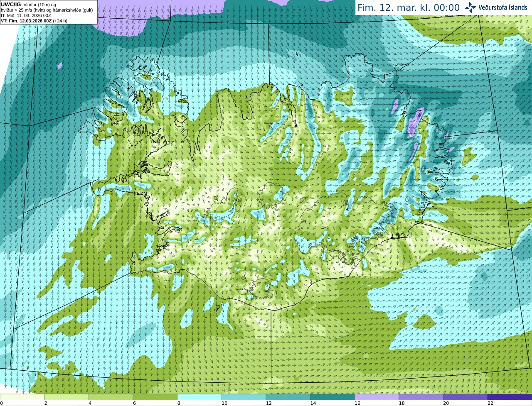Click the scale label 14
This screenshot has height=406, width=532.
[x=313, y=403]
